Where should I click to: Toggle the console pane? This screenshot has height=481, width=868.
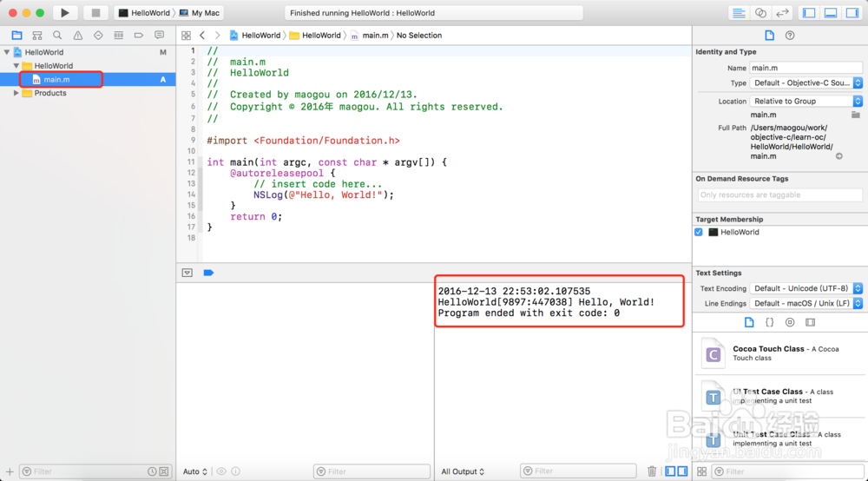pos(682,471)
